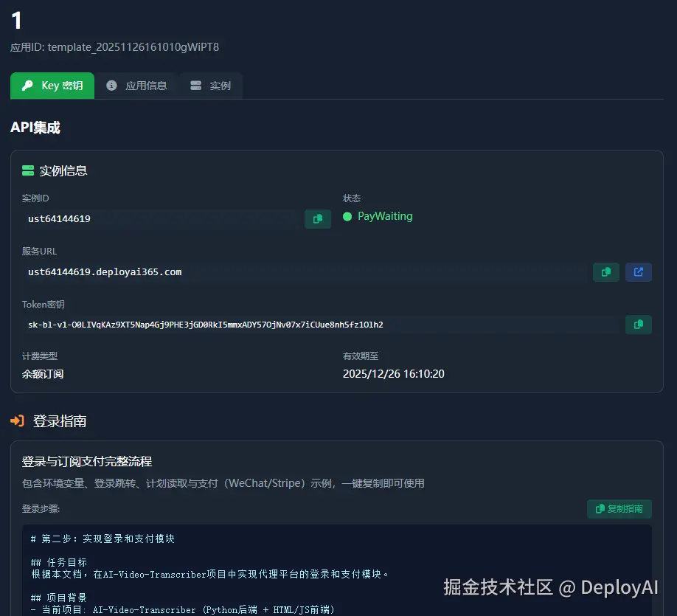Viewport: 677px width, 616px height.
Task: Copy the 实例ID using its copy icon
Action: [317, 219]
